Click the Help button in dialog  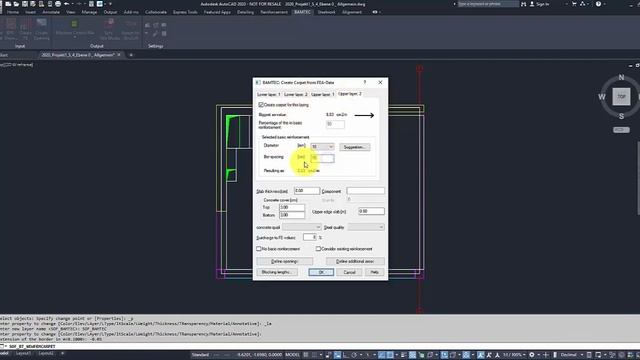pos(375,272)
